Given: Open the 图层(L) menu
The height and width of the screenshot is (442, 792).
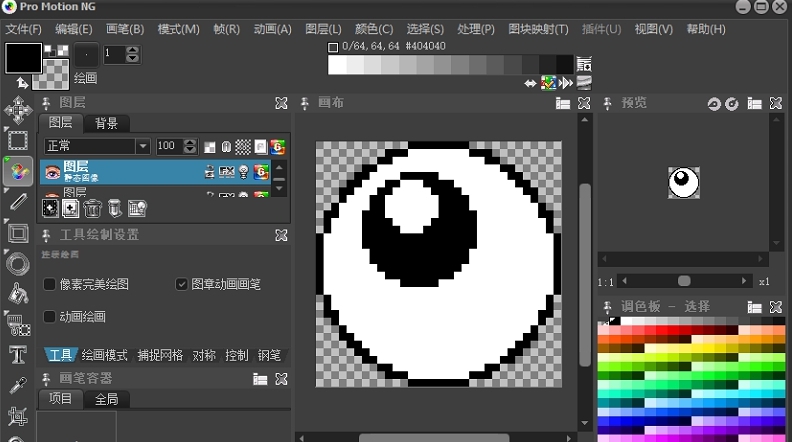Looking at the screenshot, I should tap(323, 29).
